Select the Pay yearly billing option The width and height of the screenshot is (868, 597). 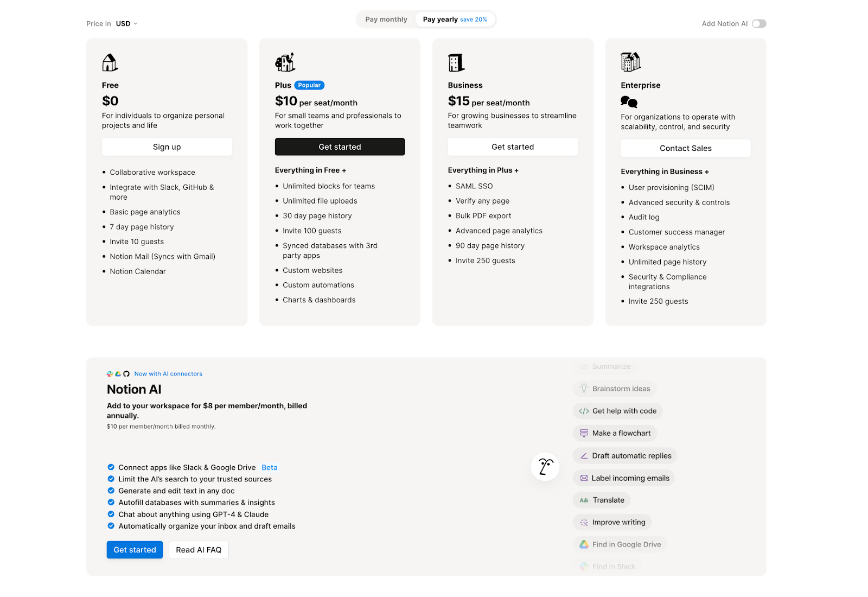(x=455, y=20)
